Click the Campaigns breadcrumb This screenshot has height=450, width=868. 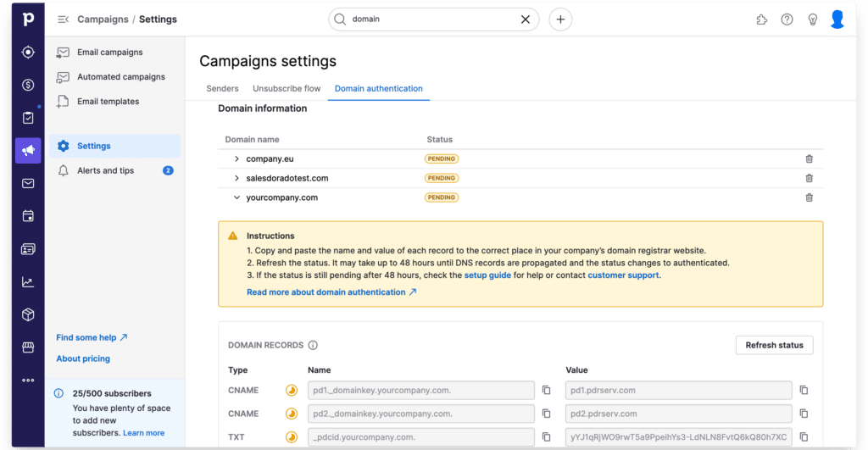click(103, 19)
